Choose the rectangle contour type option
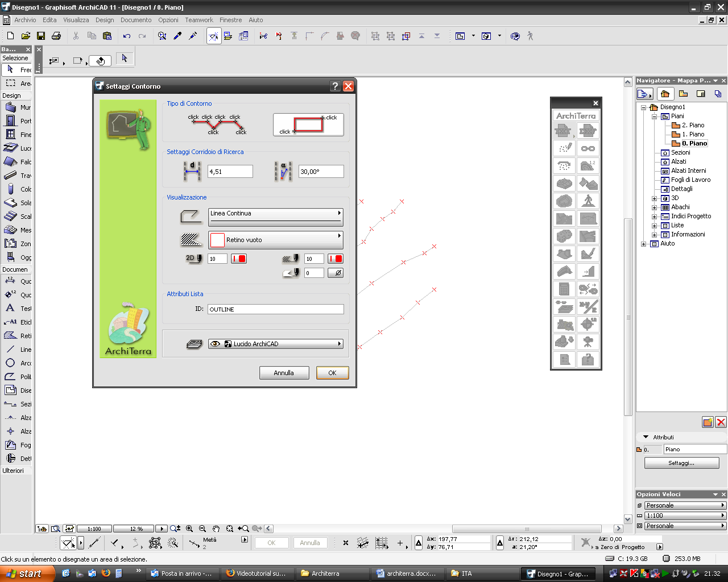The width and height of the screenshot is (728, 582). coord(308,124)
